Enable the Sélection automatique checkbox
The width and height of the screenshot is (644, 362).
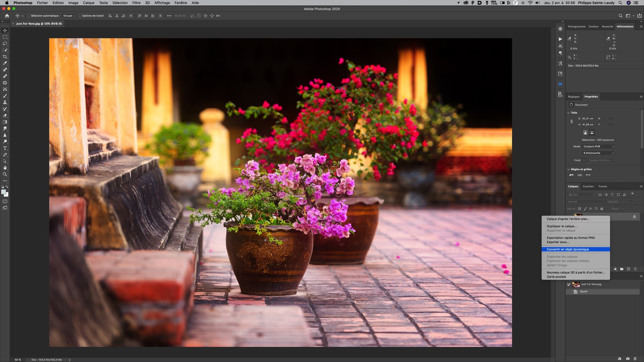(29, 16)
